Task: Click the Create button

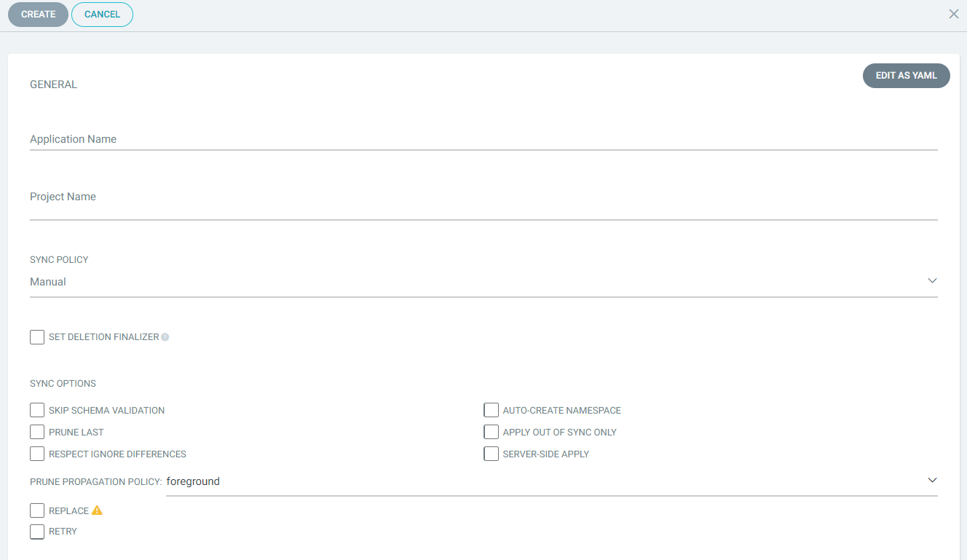Action: 38,15
